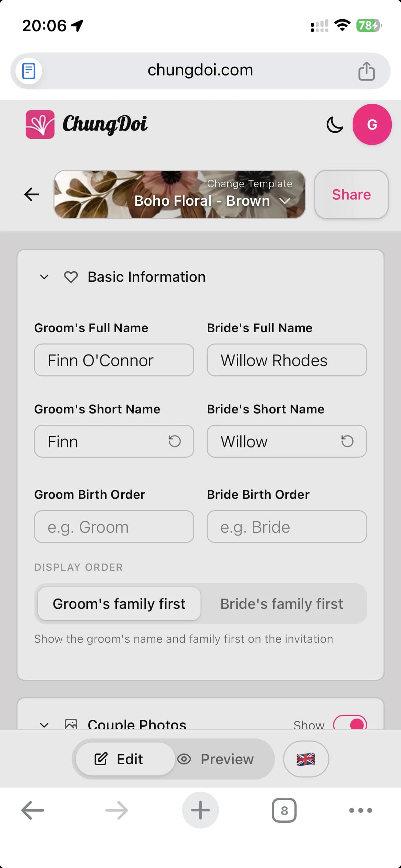
Task: Tap the Share button
Action: [351, 194]
